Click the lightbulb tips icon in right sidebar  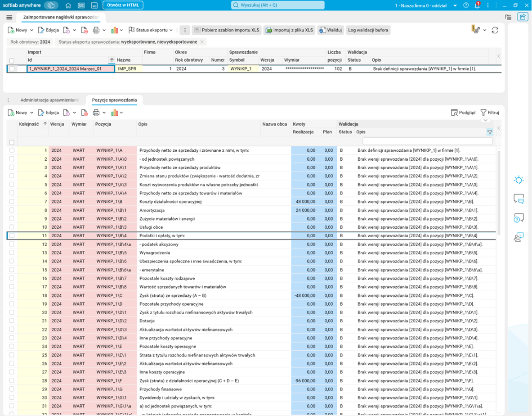(519, 180)
